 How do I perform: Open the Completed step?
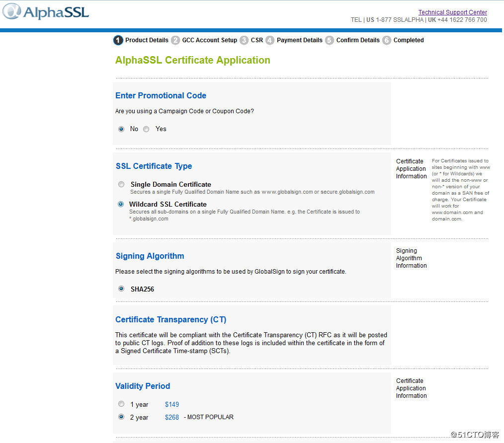[409, 40]
